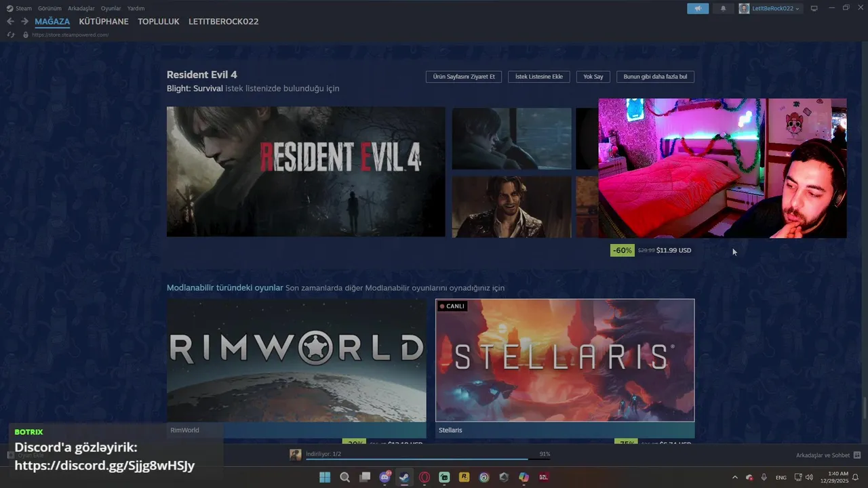Click the -60% discount price tag

[x=623, y=250]
